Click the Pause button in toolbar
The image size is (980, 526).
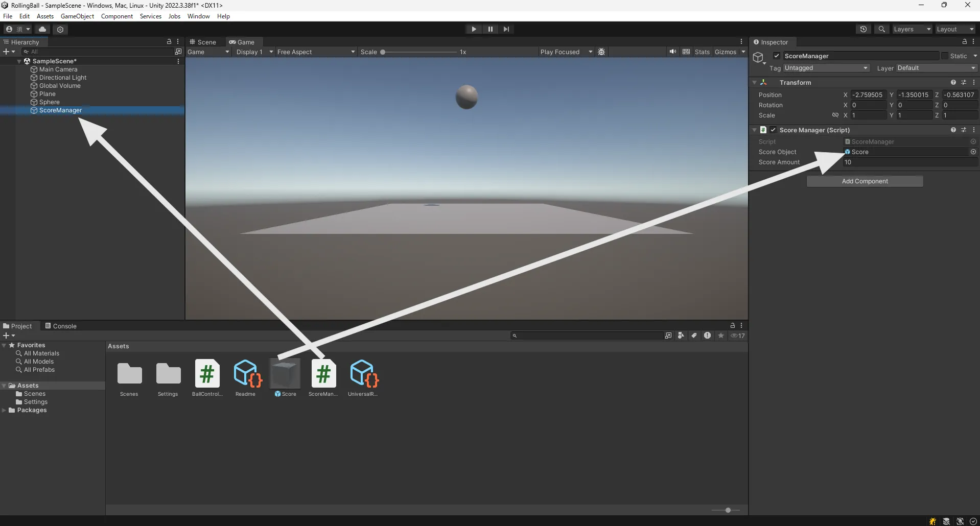(x=490, y=29)
